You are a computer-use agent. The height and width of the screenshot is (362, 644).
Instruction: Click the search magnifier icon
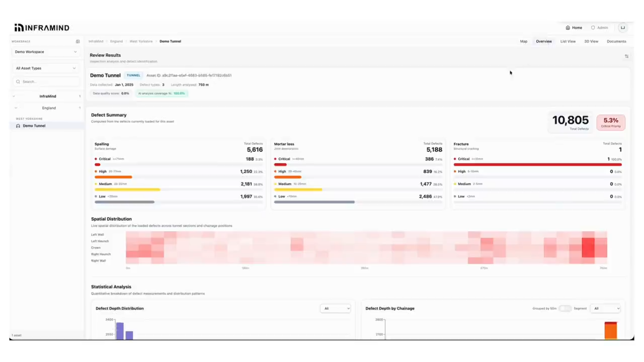coord(18,81)
